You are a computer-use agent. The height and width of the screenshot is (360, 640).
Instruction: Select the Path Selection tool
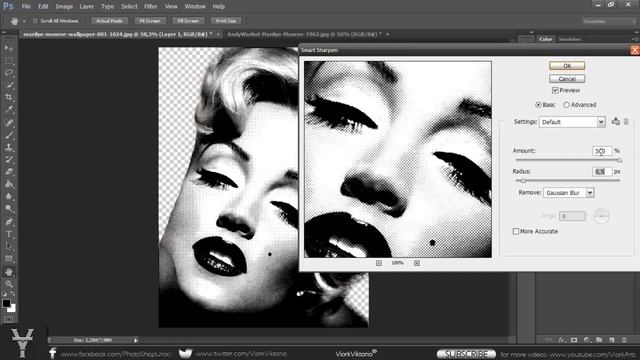click(9, 247)
